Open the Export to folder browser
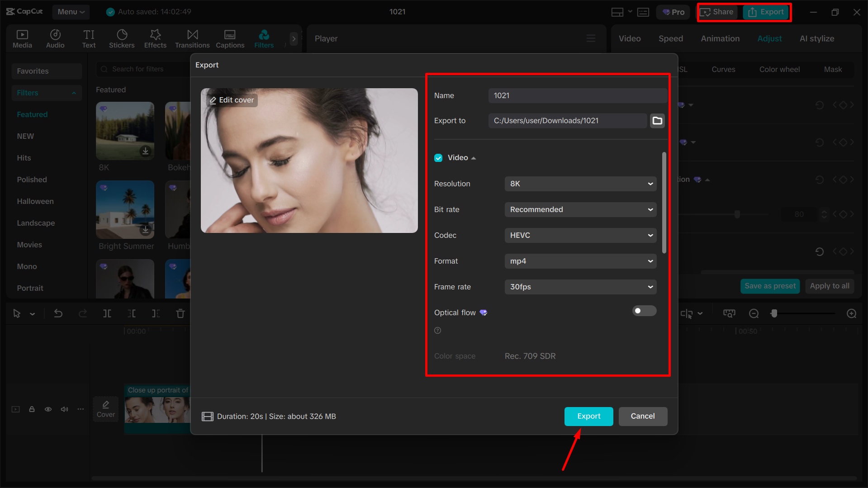Viewport: 868px width, 488px height. coord(657,120)
